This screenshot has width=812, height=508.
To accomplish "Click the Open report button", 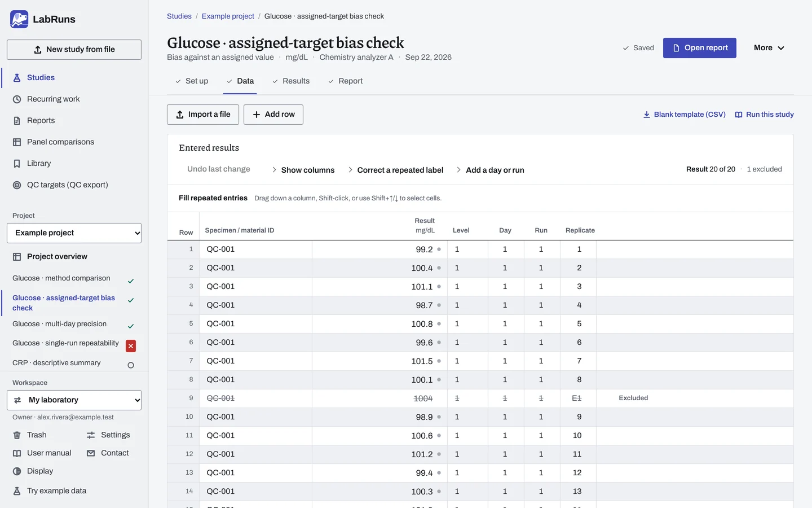I will point(700,48).
